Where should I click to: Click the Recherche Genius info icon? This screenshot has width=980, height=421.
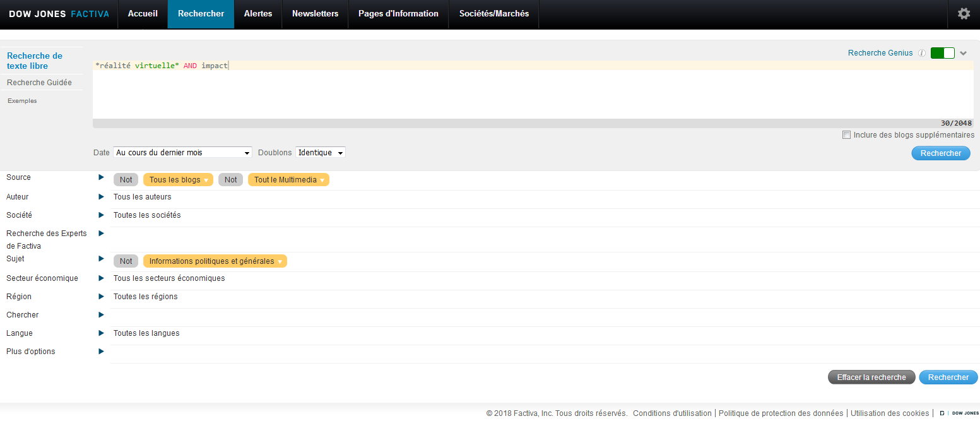pyautogui.click(x=922, y=54)
